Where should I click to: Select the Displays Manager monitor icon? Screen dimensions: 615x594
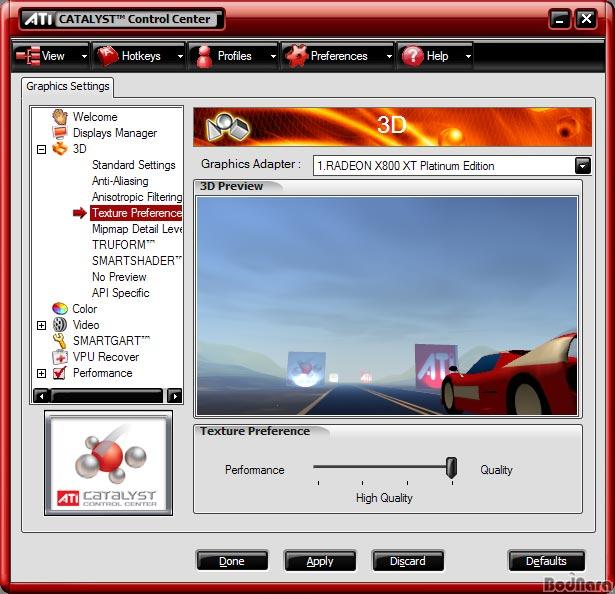60,133
